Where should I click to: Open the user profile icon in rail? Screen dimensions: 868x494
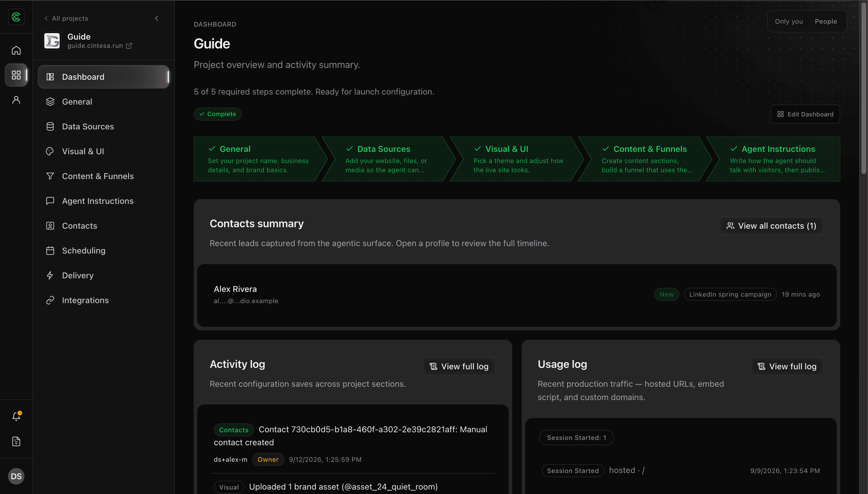coord(16,100)
